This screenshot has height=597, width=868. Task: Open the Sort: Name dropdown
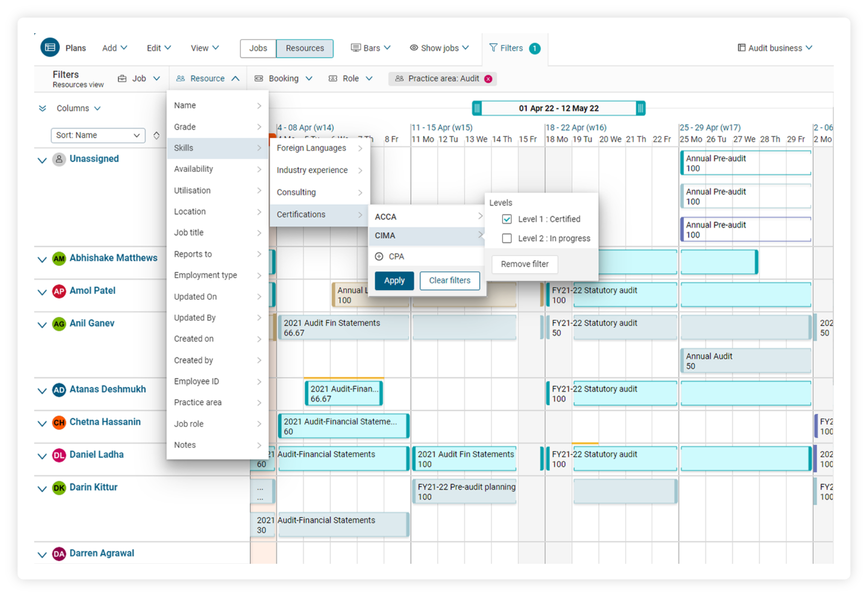point(98,135)
